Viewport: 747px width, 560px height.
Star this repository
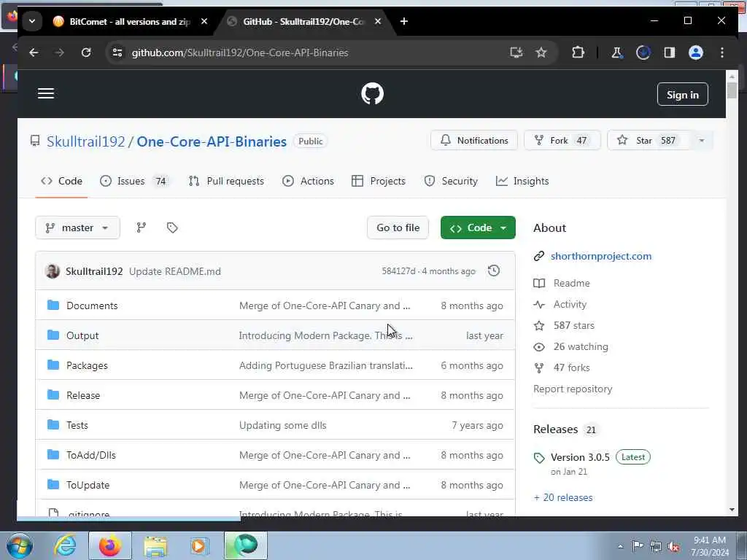pos(649,141)
